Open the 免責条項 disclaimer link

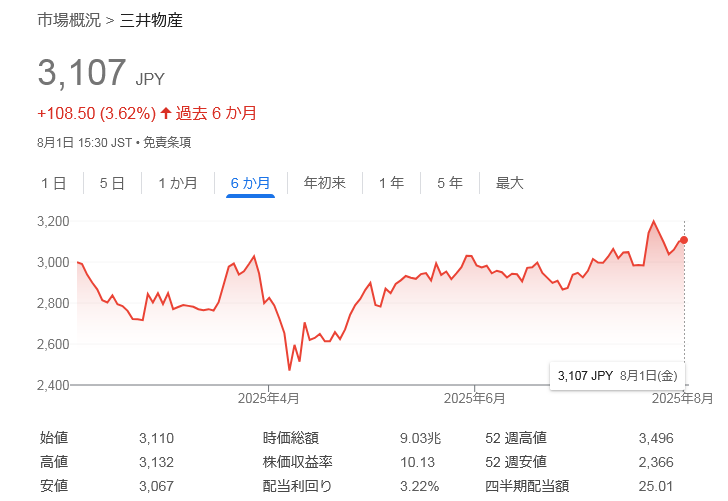click(167, 142)
